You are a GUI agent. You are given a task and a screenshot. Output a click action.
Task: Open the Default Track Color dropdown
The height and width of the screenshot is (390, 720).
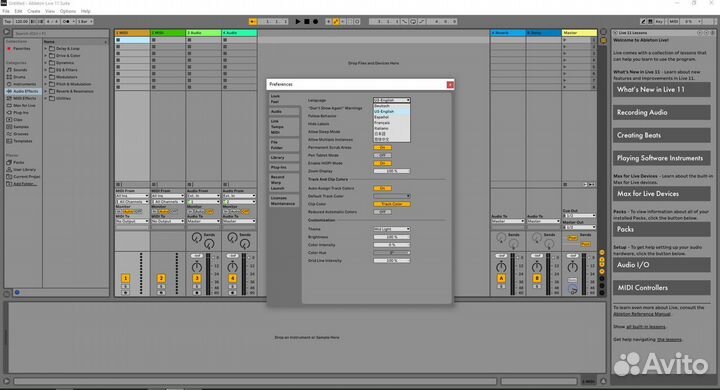(x=392, y=196)
